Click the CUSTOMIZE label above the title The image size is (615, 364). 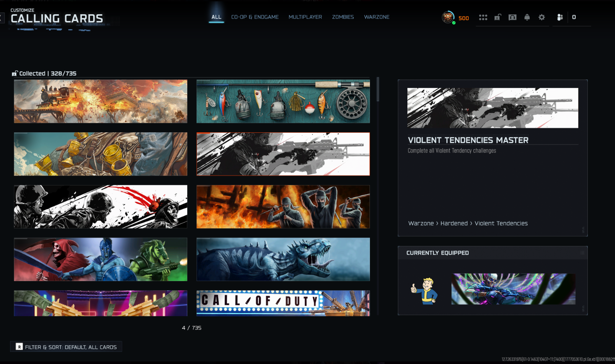click(22, 10)
